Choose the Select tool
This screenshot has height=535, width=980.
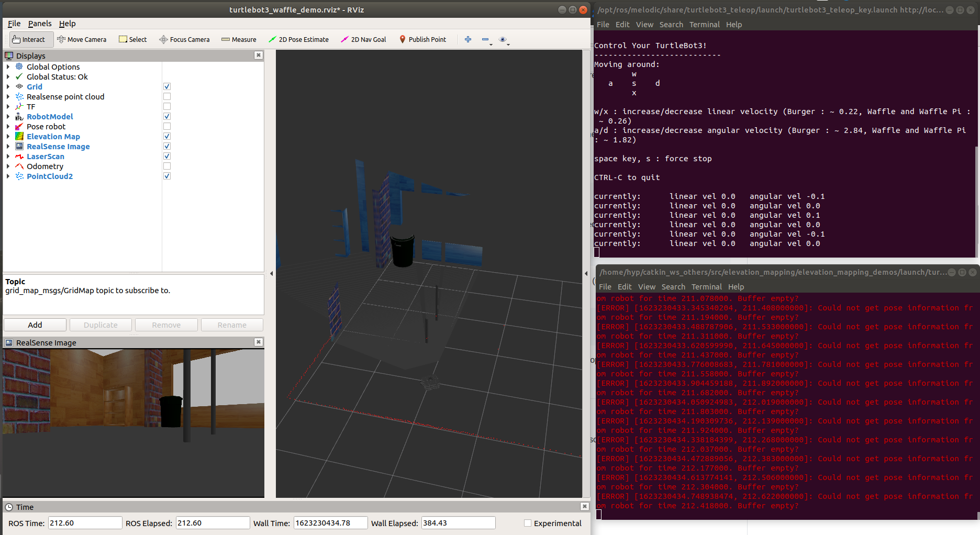point(133,39)
